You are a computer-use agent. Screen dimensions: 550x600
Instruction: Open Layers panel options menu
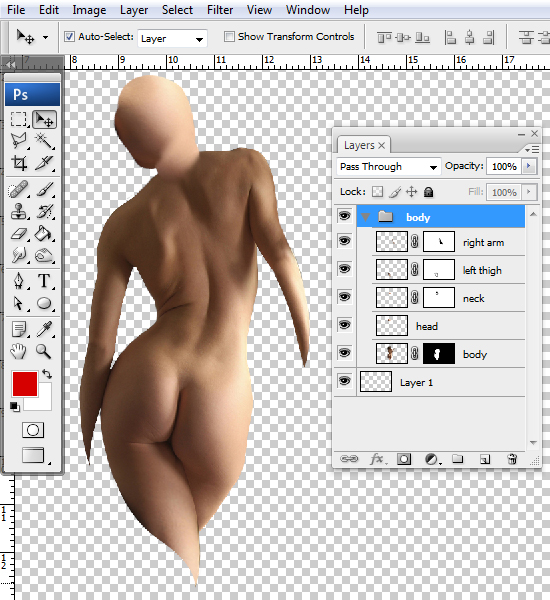532,149
